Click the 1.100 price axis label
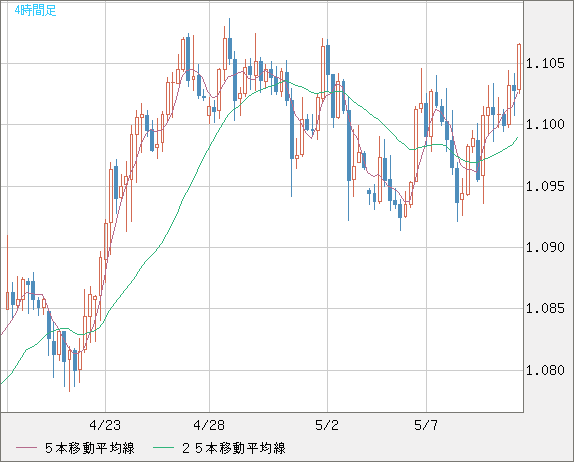 point(545,124)
